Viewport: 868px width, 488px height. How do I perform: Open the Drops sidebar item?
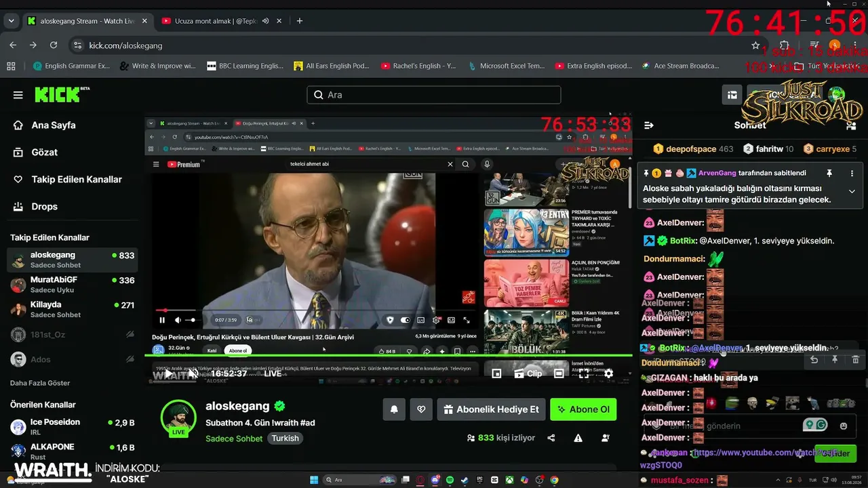tap(45, 207)
